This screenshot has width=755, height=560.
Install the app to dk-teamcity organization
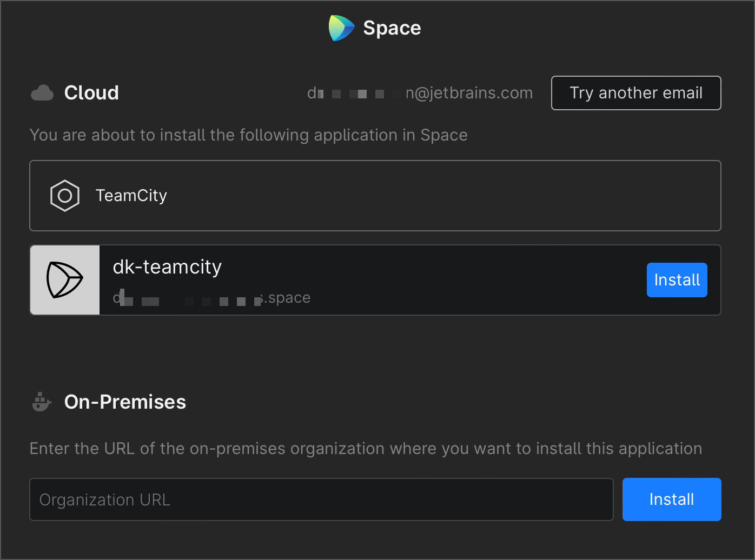pos(677,280)
